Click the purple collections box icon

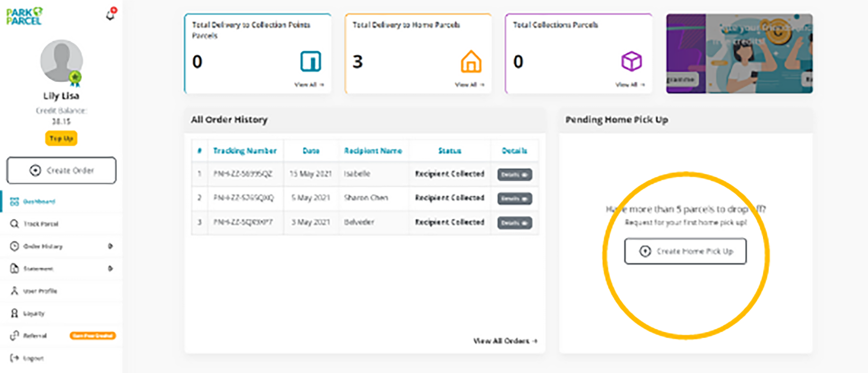(x=631, y=62)
